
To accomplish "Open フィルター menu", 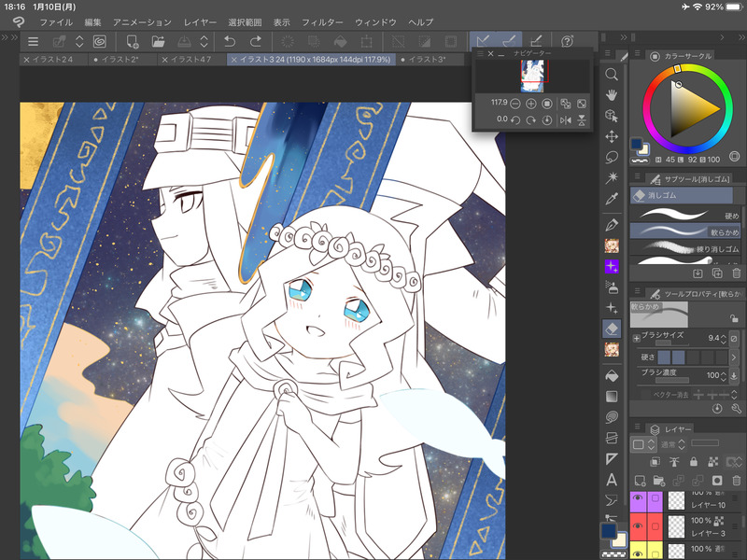I will 322,22.
